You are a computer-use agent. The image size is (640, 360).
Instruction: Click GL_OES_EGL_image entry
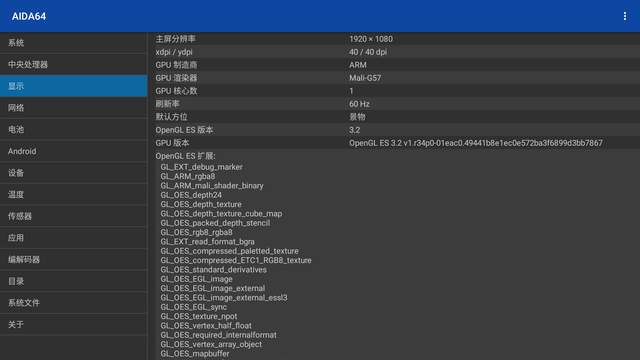(x=196, y=279)
